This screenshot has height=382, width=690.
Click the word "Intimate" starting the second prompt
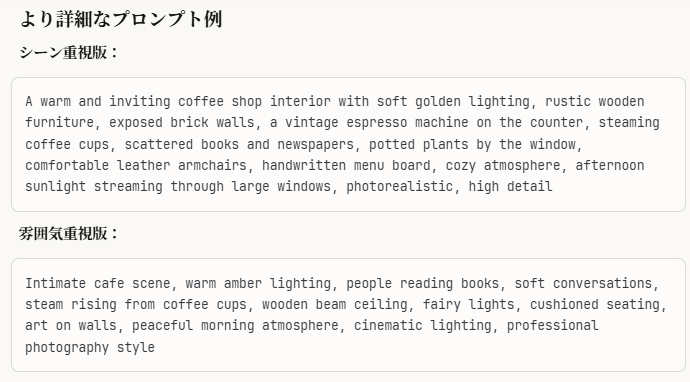[x=55, y=283]
